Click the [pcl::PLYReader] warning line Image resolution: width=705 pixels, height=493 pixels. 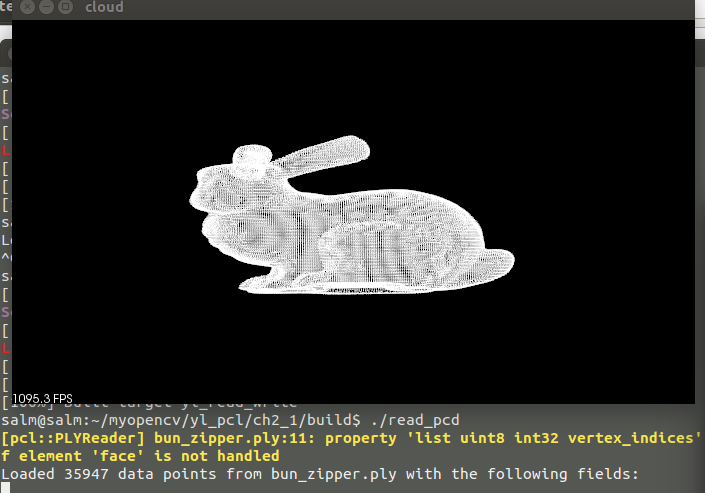click(x=351, y=438)
